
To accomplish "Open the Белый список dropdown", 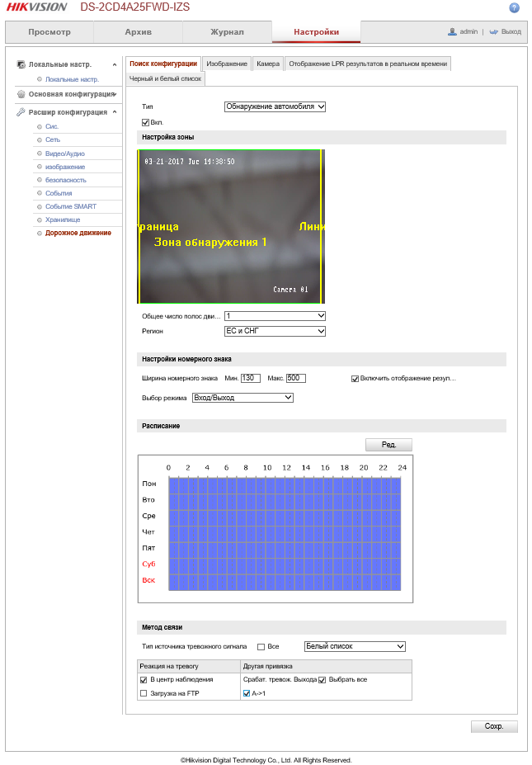I will coord(355,646).
